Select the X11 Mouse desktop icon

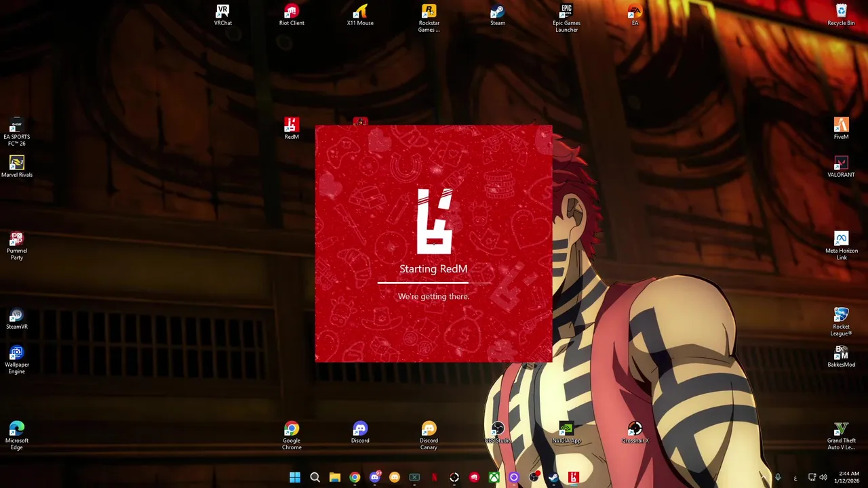360,16
